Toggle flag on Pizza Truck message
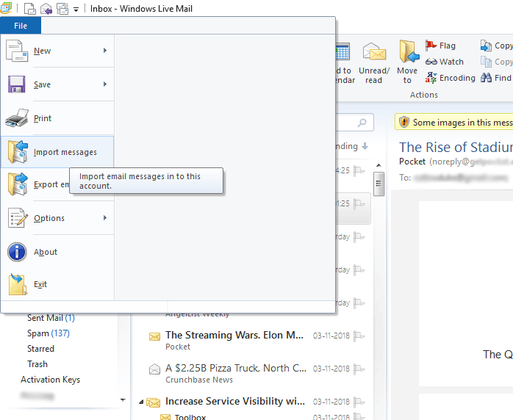This screenshot has height=420, width=513. click(359, 369)
